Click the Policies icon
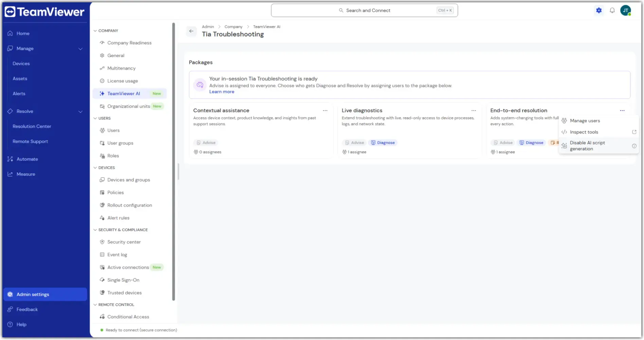The image size is (644, 340). coord(102,192)
